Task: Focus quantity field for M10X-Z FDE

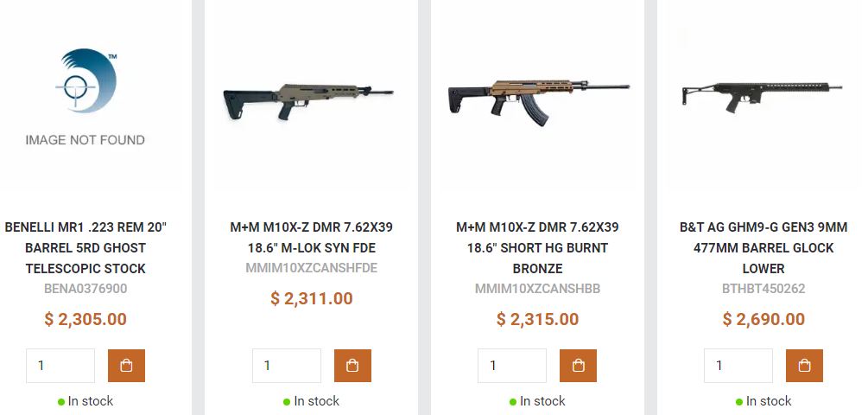Action: (x=287, y=366)
